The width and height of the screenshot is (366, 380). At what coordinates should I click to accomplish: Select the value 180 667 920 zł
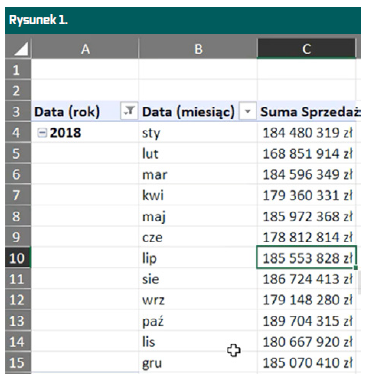click(307, 341)
